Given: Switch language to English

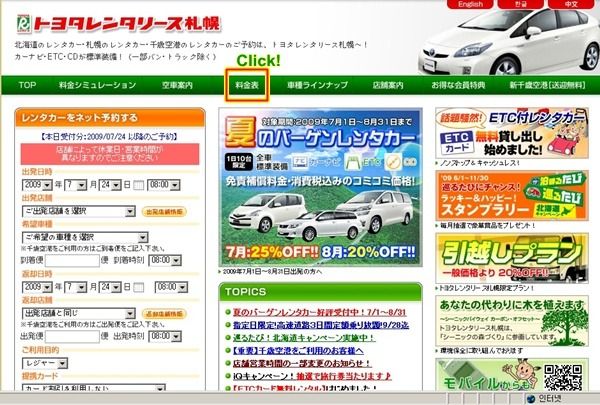Looking at the screenshot, I should pyautogui.click(x=470, y=4).
